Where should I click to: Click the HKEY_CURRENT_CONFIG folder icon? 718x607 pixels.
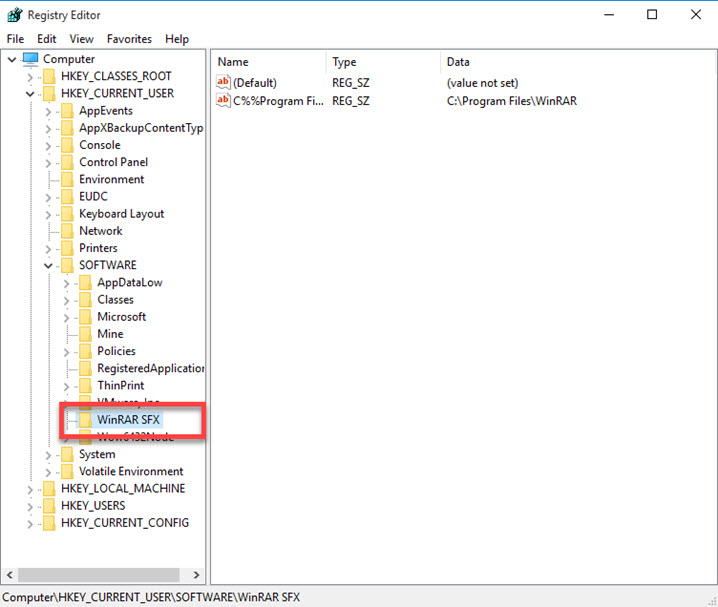[x=49, y=523]
